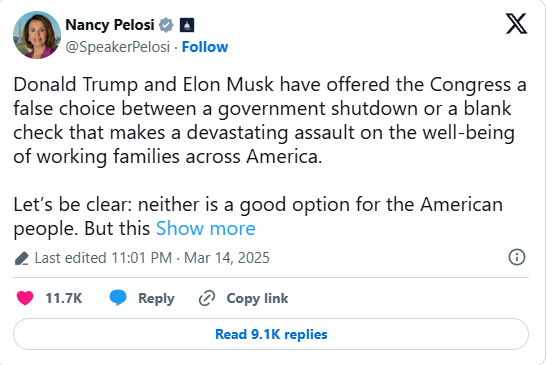Click the post text about government shutdown
This screenshot has width=547, height=365.
[x=269, y=120]
